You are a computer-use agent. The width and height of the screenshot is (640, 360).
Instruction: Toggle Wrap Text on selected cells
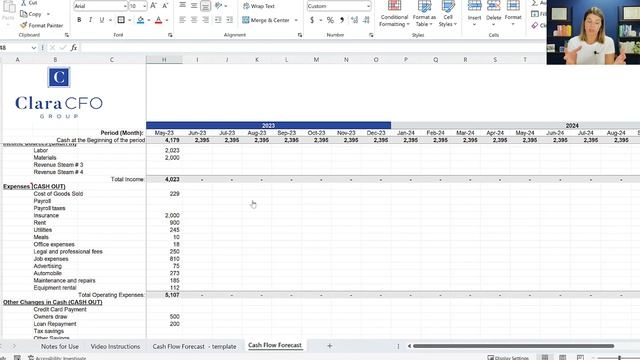click(259, 6)
